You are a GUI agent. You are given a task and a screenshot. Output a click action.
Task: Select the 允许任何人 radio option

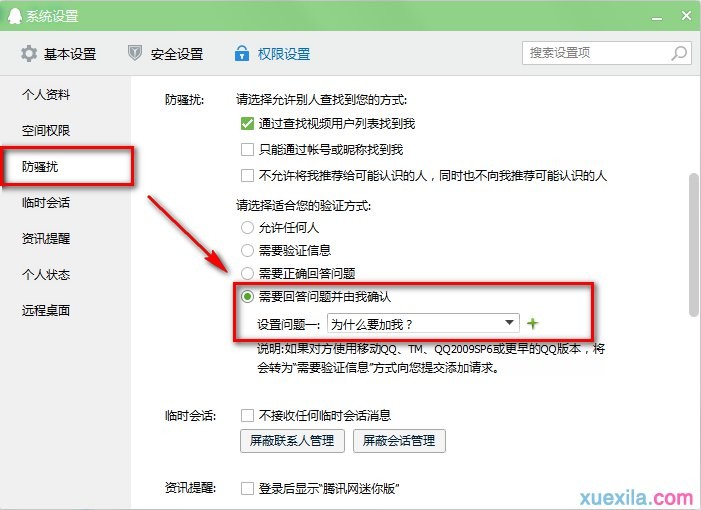pyautogui.click(x=248, y=228)
